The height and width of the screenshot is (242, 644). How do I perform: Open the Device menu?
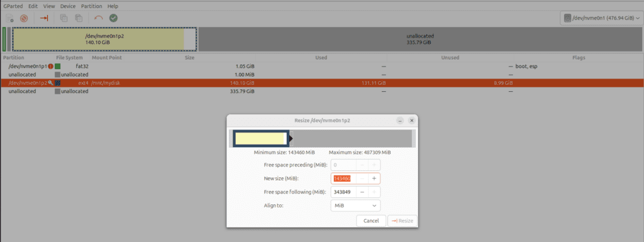(x=68, y=6)
